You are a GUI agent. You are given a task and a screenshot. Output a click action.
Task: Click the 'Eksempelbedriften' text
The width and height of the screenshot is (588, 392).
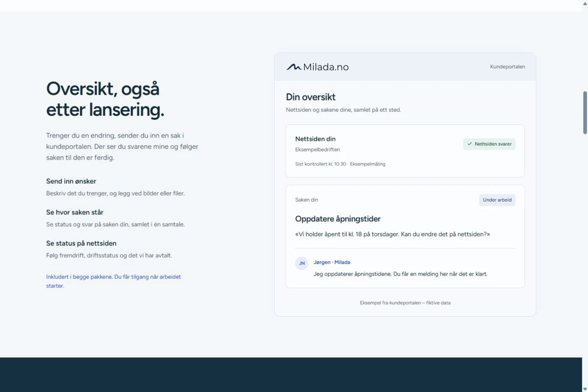318,149
